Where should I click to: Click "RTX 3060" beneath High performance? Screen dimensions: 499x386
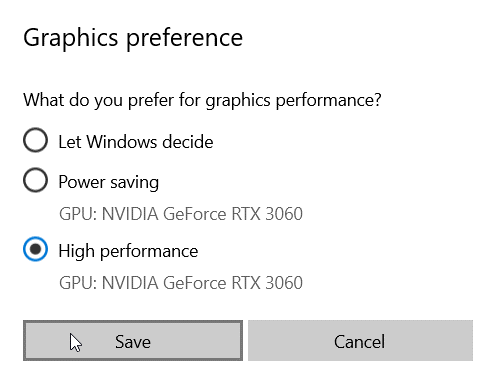point(267,283)
